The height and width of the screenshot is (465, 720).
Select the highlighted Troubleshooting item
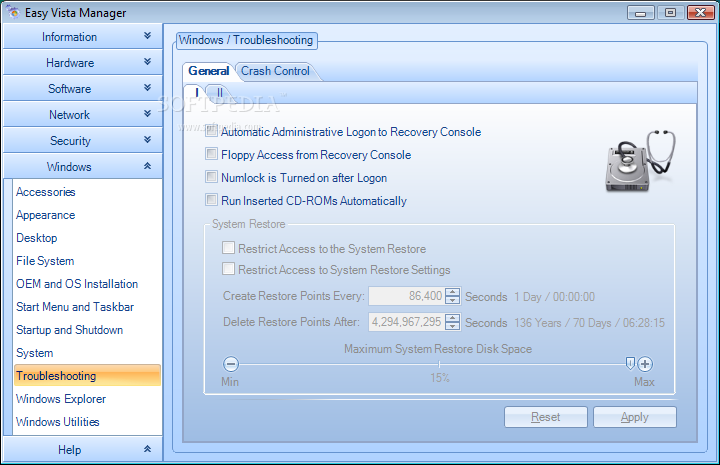87,375
